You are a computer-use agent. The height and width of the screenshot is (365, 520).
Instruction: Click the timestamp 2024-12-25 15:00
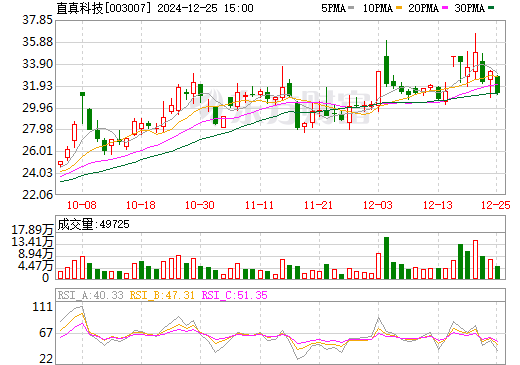click(205, 8)
